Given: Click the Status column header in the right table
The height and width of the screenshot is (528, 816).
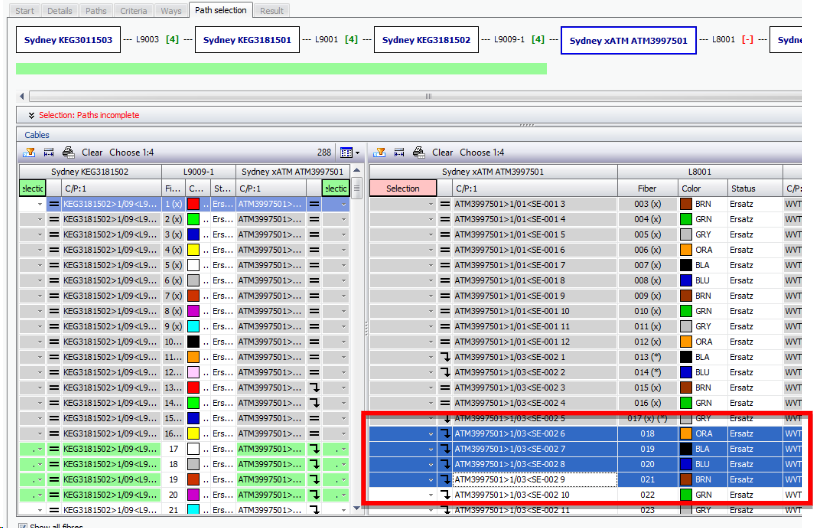Looking at the screenshot, I should pos(754,188).
